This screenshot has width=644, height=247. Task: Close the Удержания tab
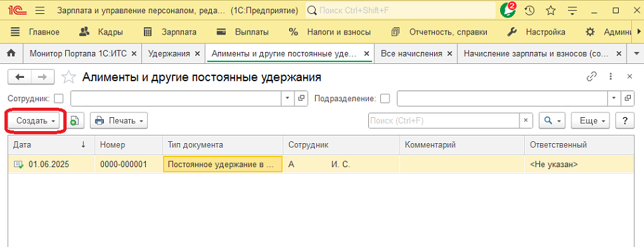click(x=198, y=53)
